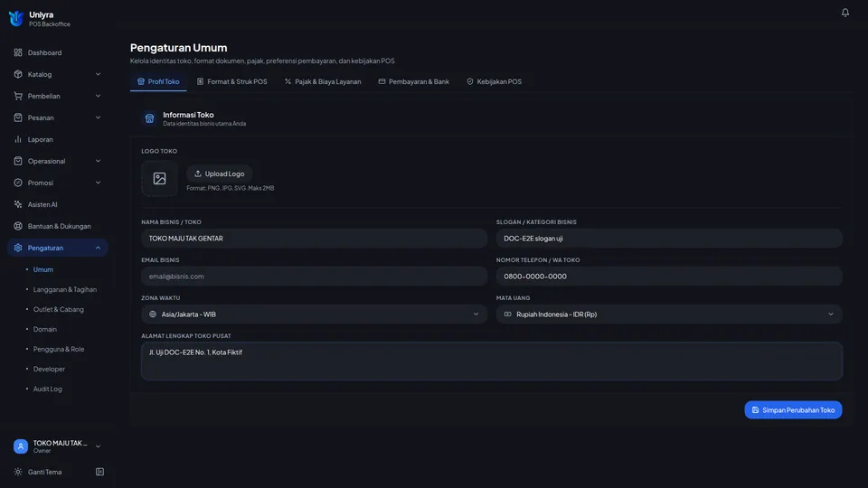Click the TOKO MAJU TAK... account name
Screen dimensions: 868x488
point(60,443)
